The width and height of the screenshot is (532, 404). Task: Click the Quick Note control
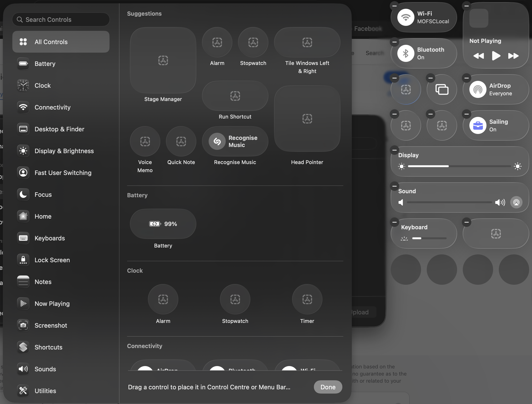[181, 141]
